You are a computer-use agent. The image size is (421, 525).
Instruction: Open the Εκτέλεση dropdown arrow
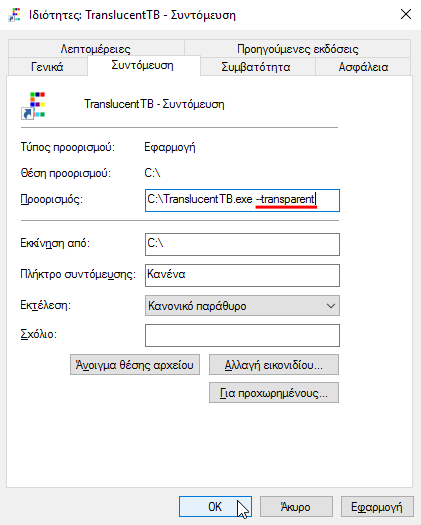point(331,305)
